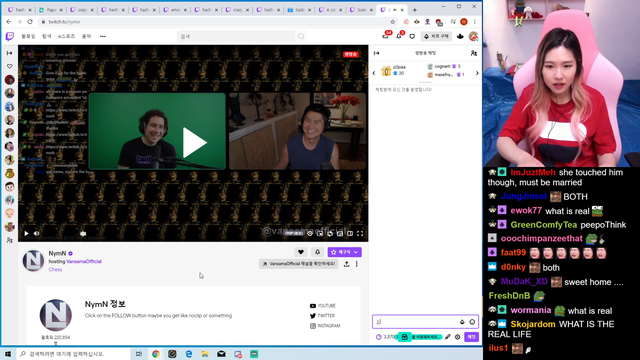
Task: Open the INSTAGRAM social link
Action: pyautogui.click(x=325, y=326)
